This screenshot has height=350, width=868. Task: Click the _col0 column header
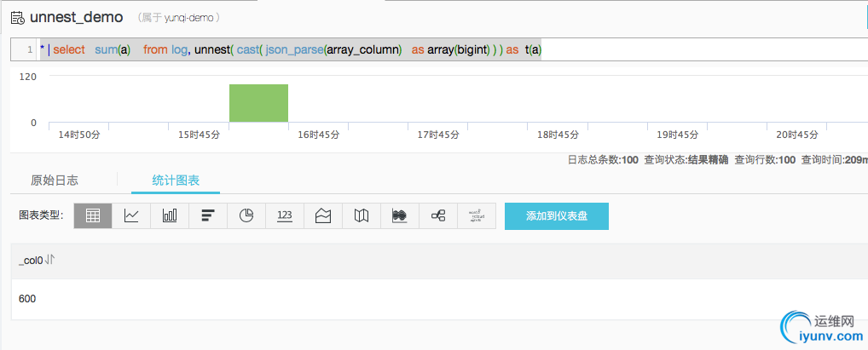pyautogui.click(x=31, y=261)
